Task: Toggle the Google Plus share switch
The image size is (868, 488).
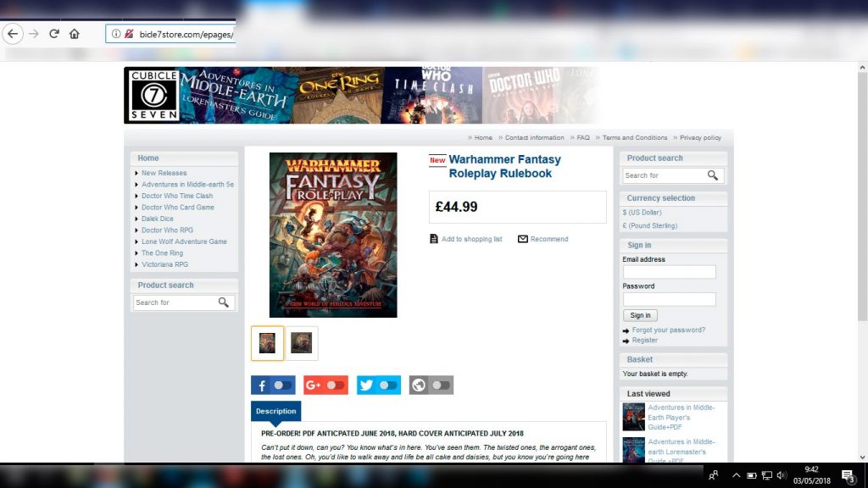Action: click(336, 385)
